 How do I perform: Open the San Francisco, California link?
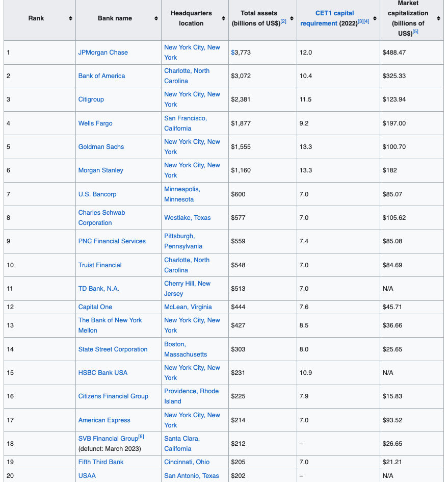(x=186, y=123)
